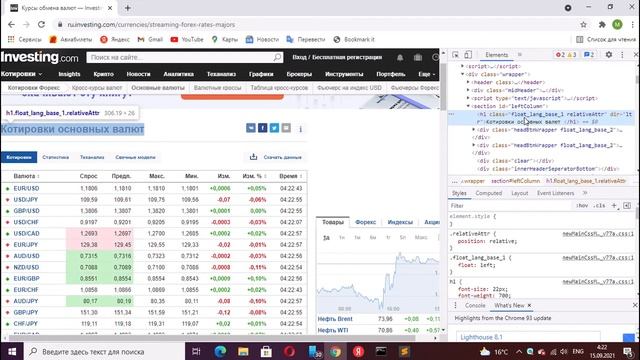
Task: Open the Windows Start menu
Action: [x=12, y=351]
